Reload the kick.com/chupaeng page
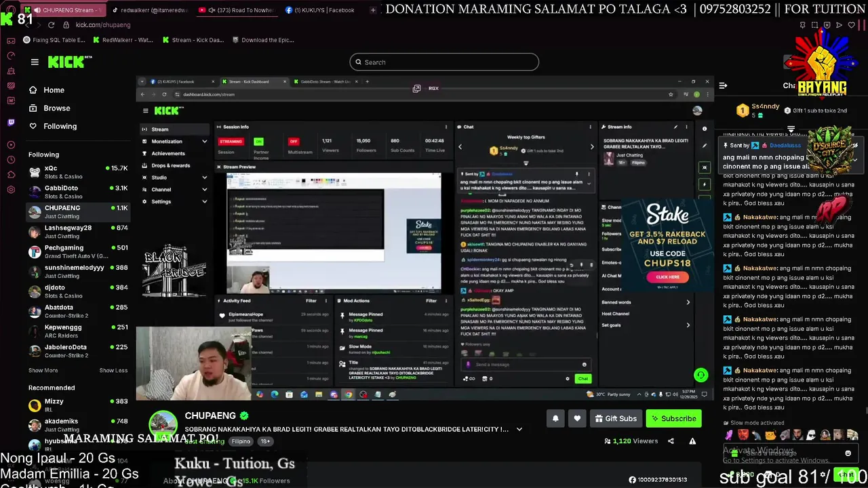The width and height of the screenshot is (868, 488). (x=51, y=25)
